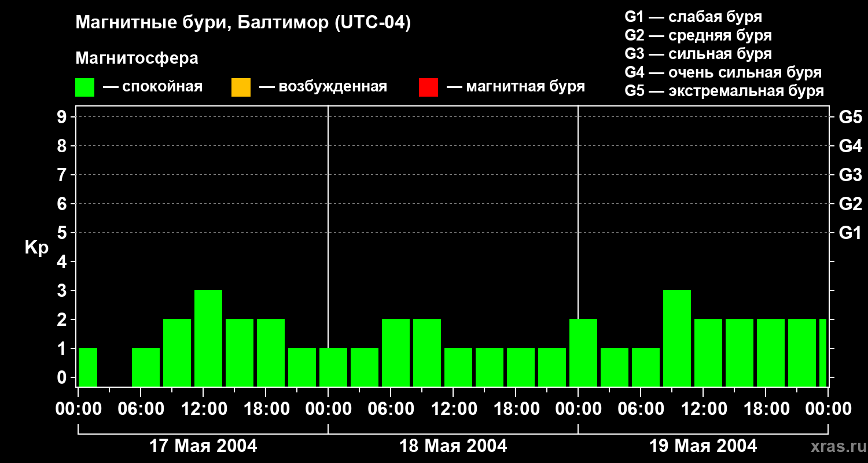
Task: Click the 06:00 Kp 2 bar on 18 Мая
Action: (x=396, y=352)
